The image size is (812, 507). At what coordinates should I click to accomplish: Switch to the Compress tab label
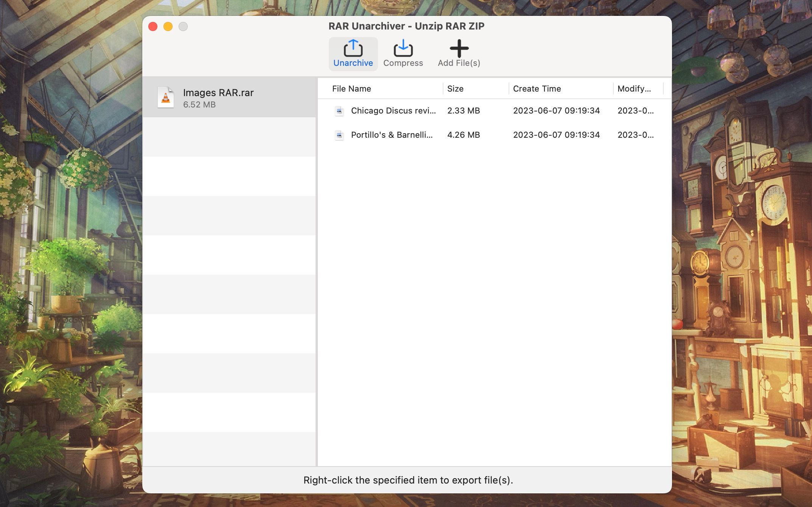click(x=403, y=63)
